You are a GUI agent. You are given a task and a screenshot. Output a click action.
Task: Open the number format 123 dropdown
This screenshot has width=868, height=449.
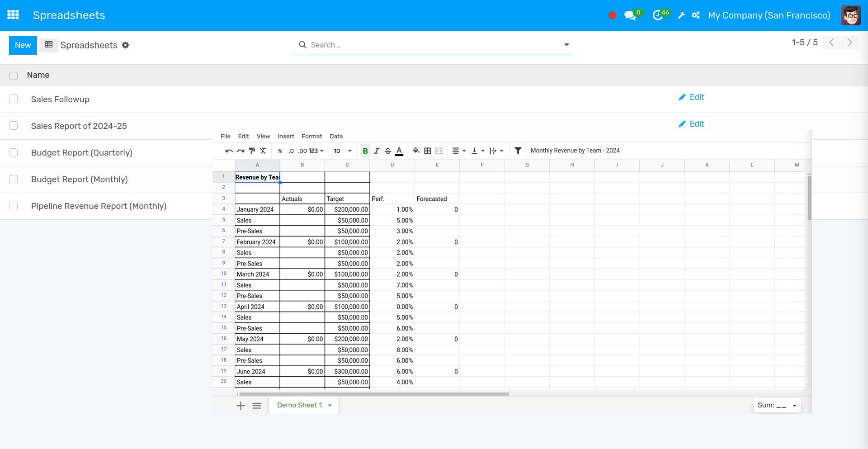316,151
